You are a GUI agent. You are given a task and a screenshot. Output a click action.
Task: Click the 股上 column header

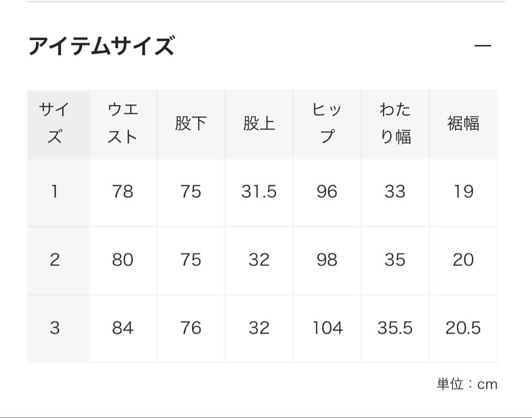[259, 123]
